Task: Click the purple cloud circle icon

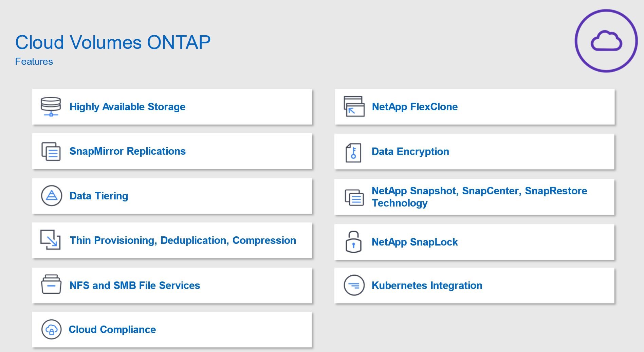Action: click(x=606, y=41)
